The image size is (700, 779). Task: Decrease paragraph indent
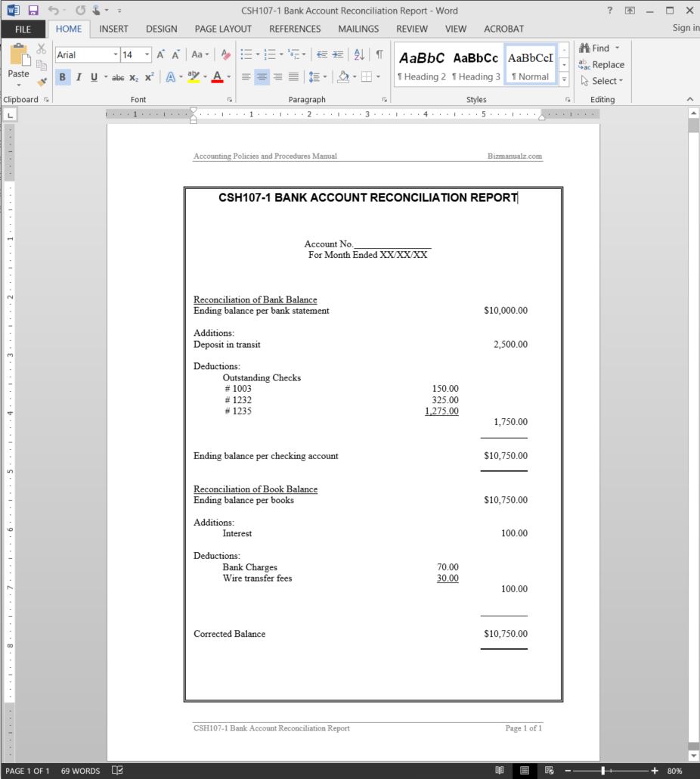(x=322, y=54)
